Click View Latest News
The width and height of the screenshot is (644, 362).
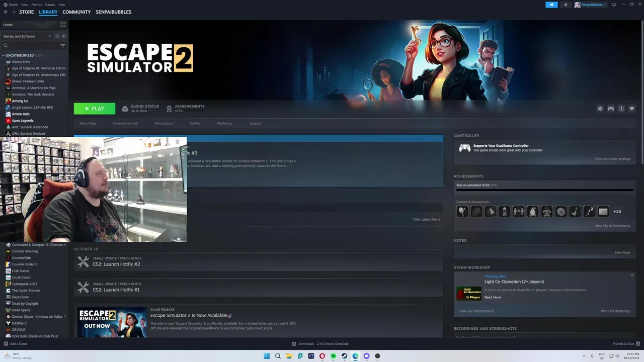click(426, 219)
